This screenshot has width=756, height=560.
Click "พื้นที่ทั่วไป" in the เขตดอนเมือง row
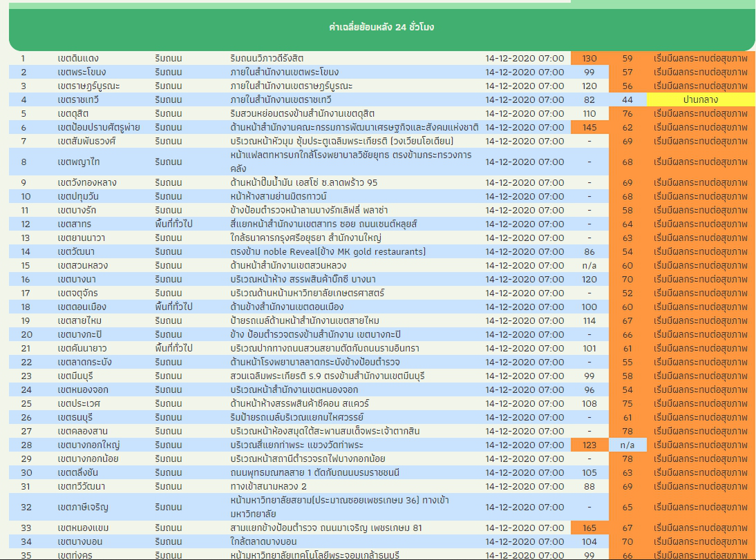[x=173, y=307]
